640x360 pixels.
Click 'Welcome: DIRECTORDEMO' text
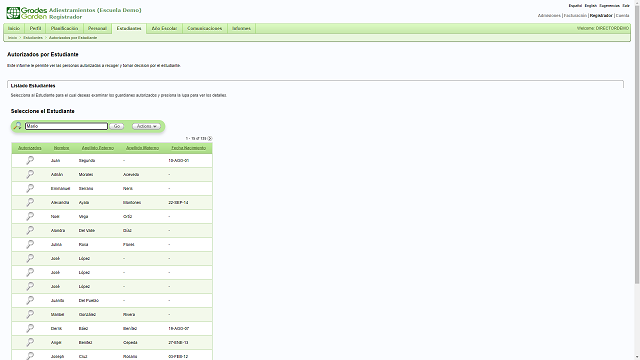[x=603, y=28]
